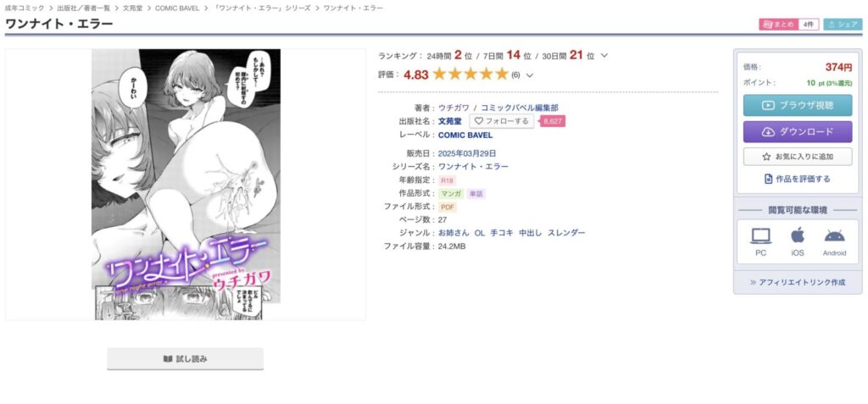Image resolution: width=868 pixels, height=404 pixels.
Task: Click the document icon beside 作品を評価する
Action: click(768, 179)
